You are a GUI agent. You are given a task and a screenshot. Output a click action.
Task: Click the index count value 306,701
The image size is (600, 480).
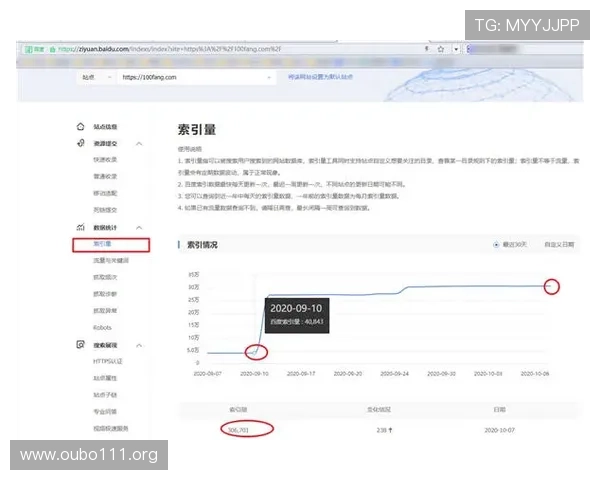[x=238, y=430]
